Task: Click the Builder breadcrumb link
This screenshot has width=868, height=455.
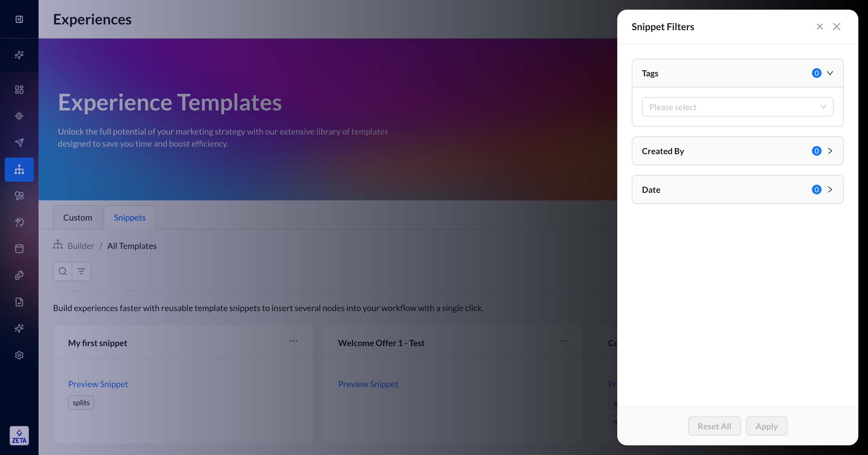Action: [x=80, y=246]
